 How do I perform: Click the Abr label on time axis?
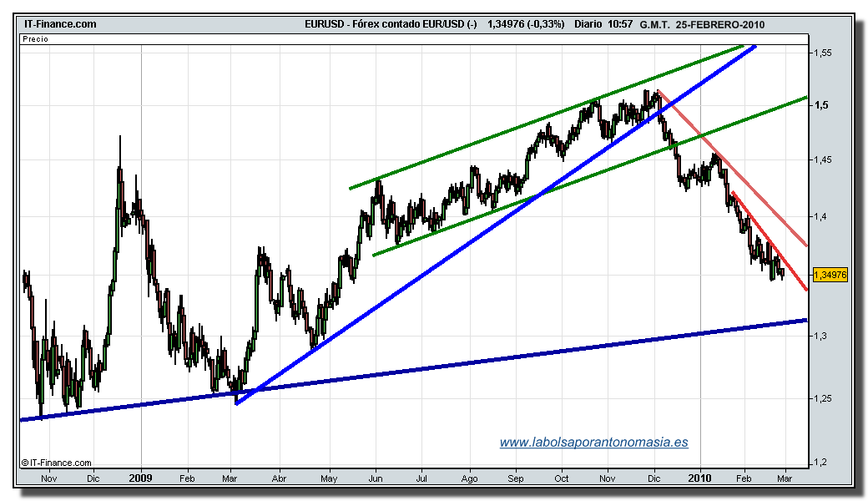[279, 478]
